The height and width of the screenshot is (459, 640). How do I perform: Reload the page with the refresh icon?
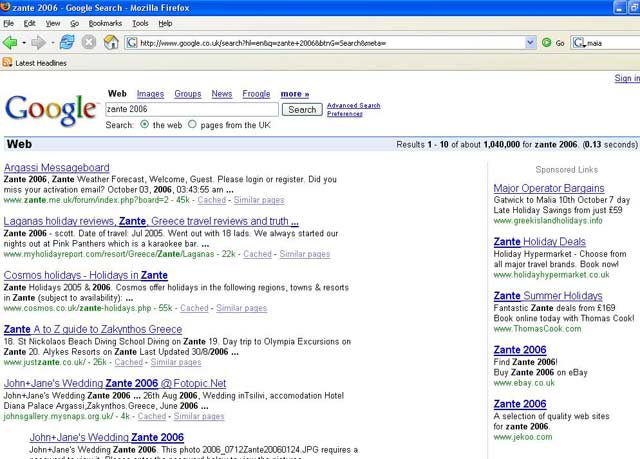[67, 42]
